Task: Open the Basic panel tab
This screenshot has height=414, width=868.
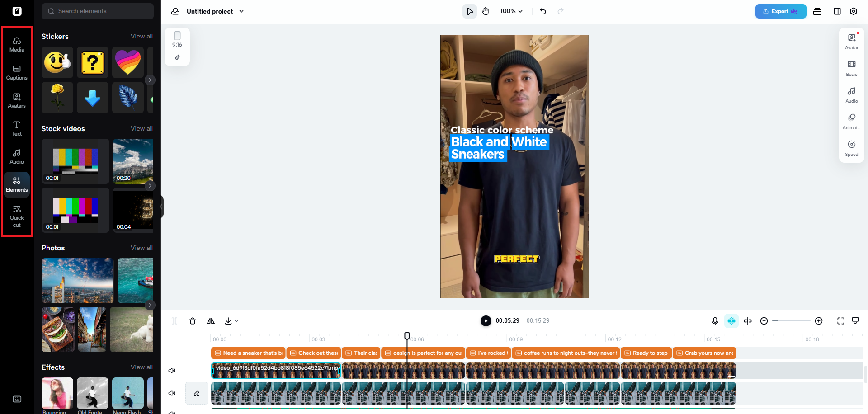Action: 851,68
